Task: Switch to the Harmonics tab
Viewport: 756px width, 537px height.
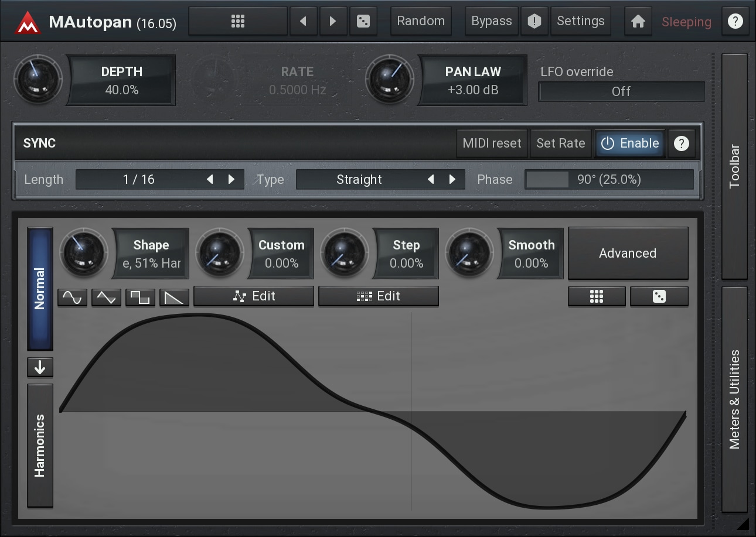Action: (40, 446)
